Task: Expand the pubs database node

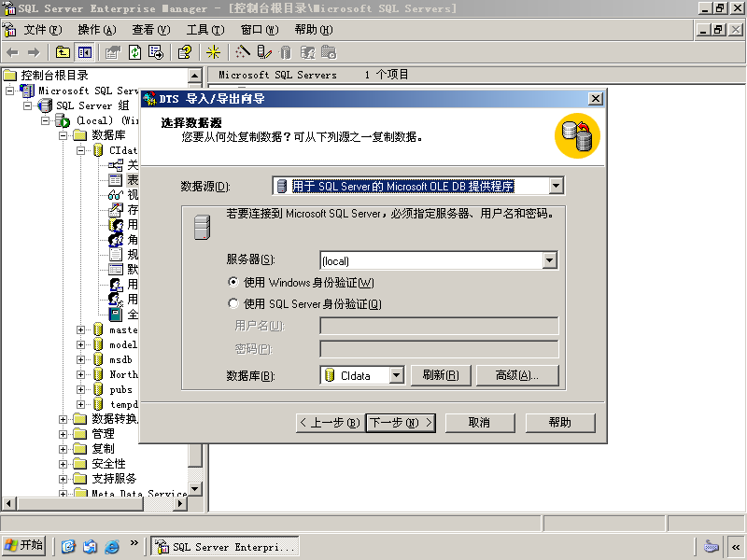Action: [x=80, y=389]
